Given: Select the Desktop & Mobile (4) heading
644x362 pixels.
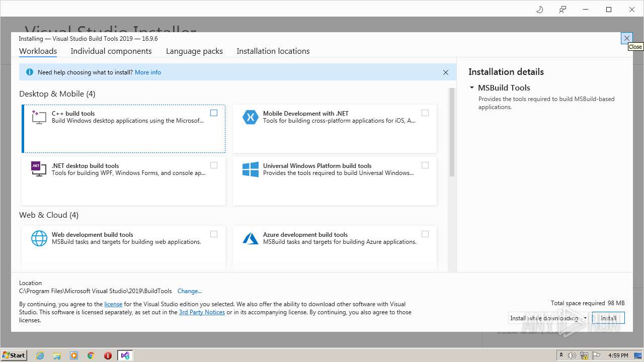Looking at the screenshot, I should click(x=57, y=94).
